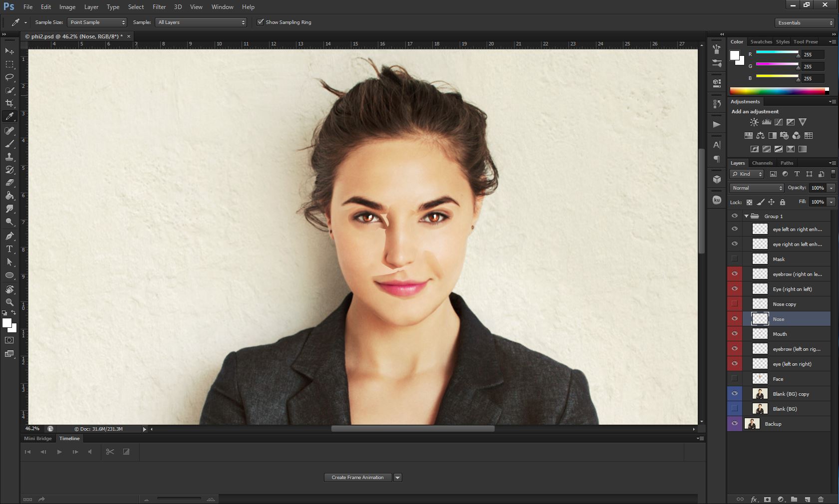Select the Eraser tool
The image size is (839, 504).
click(x=9, y=183)
